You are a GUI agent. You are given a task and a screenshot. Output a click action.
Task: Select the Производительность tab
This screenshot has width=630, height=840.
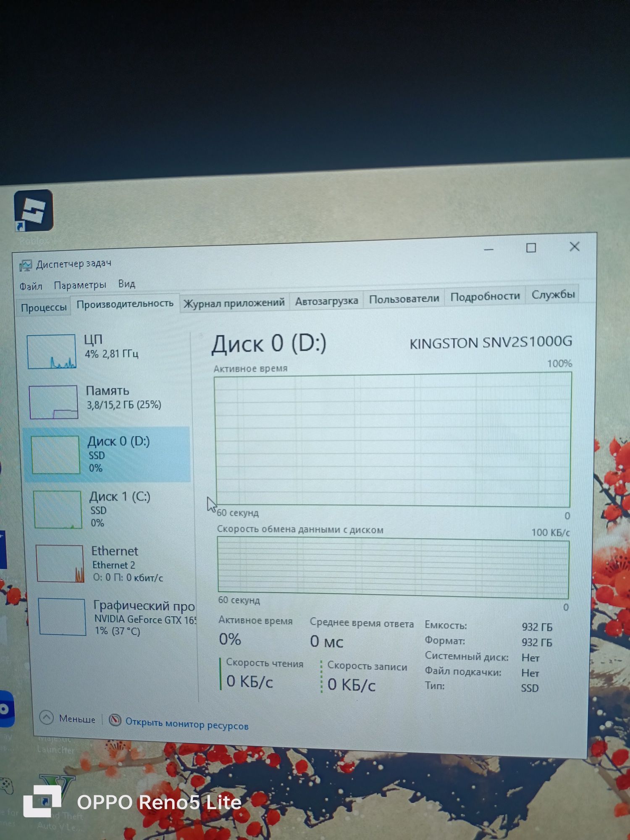[125, 304]
